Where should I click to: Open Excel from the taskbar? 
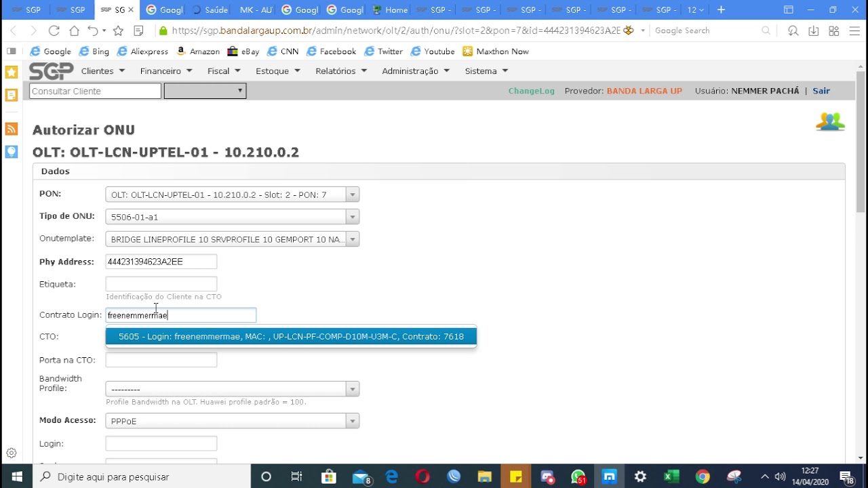coord(671,476)
